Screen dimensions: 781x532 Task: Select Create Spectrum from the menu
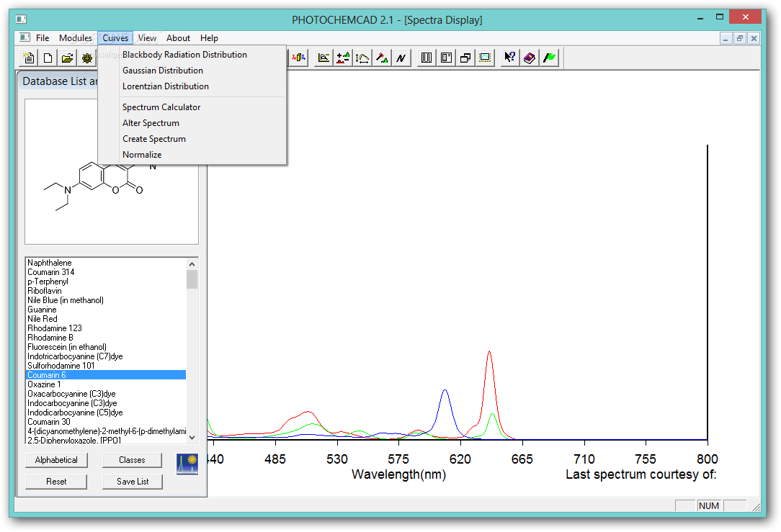[x=192, y=140]
